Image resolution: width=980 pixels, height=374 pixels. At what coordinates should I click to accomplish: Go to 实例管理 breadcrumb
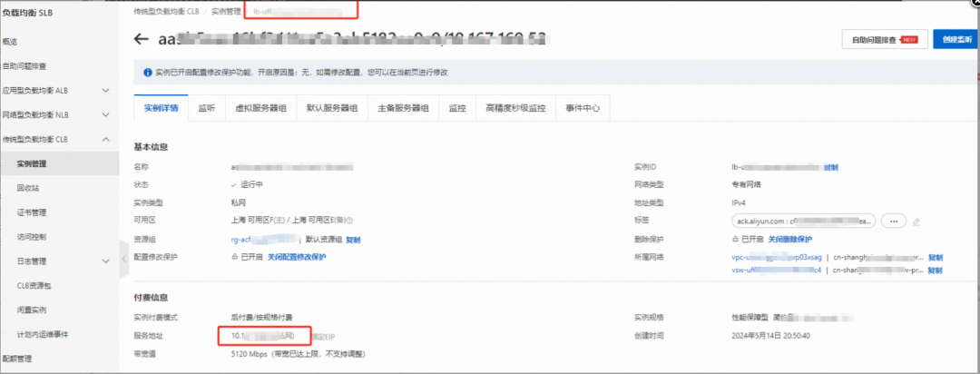click(x=226, y=11)
